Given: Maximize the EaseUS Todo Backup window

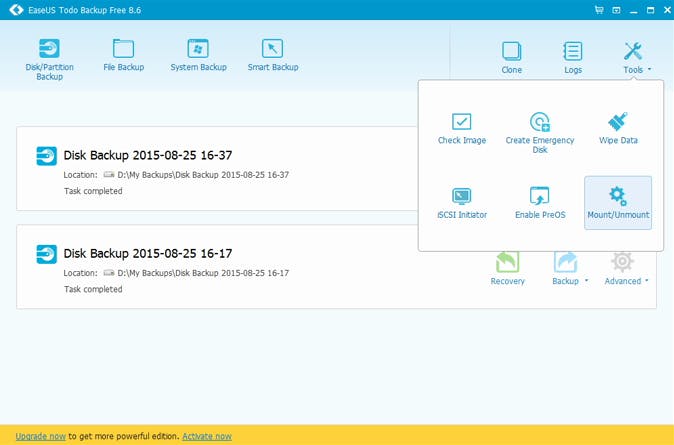Looking at the screenshot, I should [650, 10].
